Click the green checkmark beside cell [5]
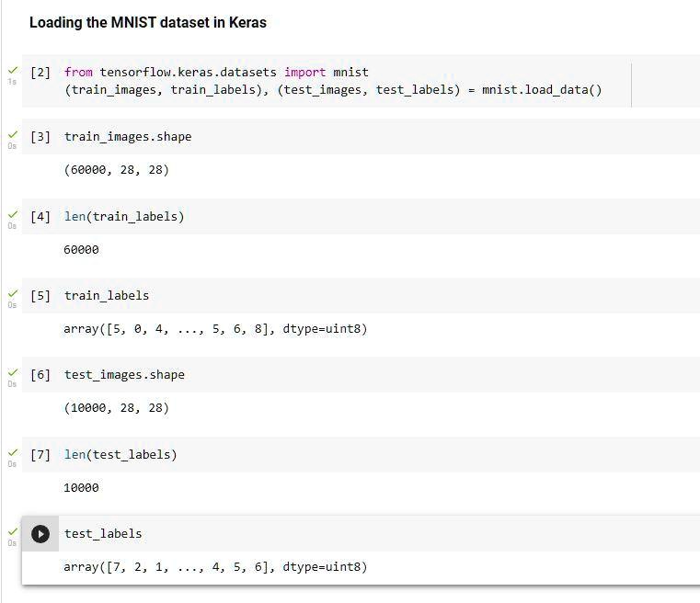Image resolution: width=700 pixels, height=603 pixels. 13,293
